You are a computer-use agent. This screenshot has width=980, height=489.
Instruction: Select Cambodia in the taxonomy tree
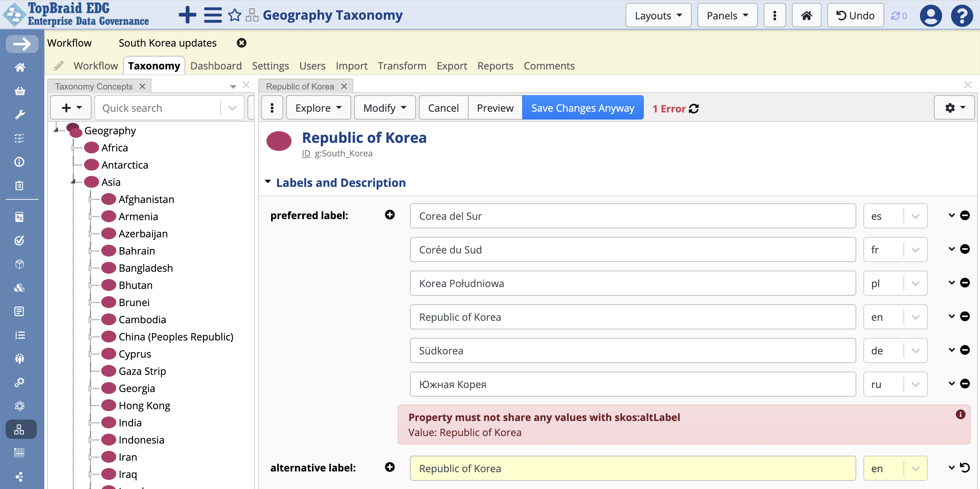tap(142, 320)
